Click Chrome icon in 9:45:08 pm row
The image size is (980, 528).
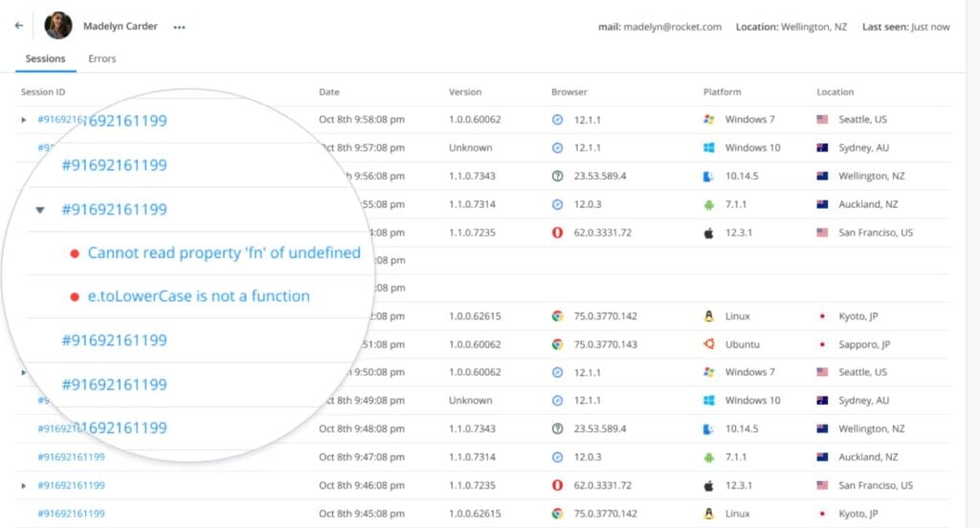(x=558, y=514)
